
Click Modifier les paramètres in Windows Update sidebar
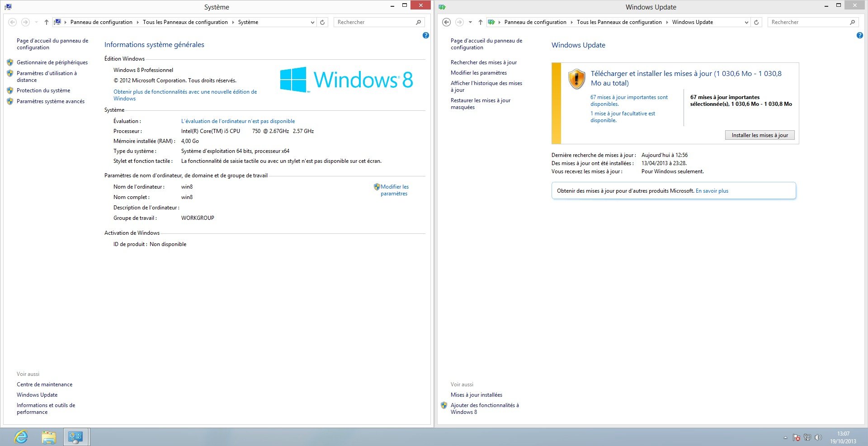pos(479,73)
